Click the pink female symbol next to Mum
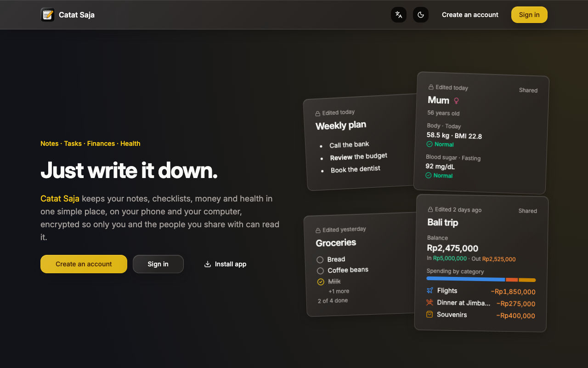 pos(456,100)
